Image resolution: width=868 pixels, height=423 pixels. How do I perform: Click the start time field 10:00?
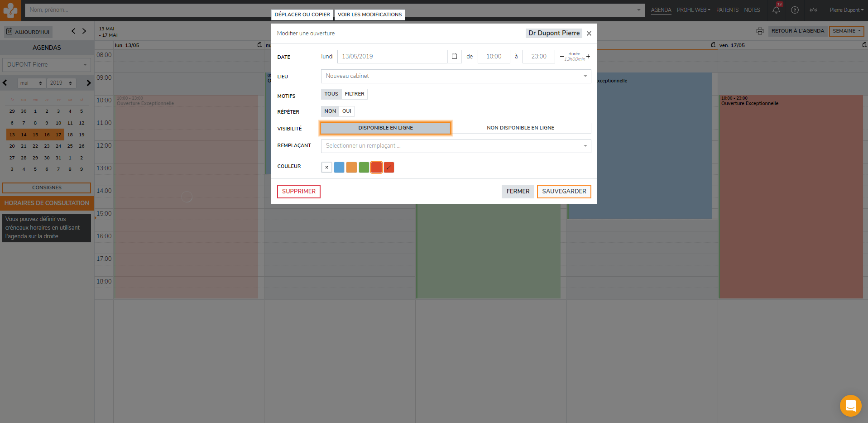(x=494, y=57)
